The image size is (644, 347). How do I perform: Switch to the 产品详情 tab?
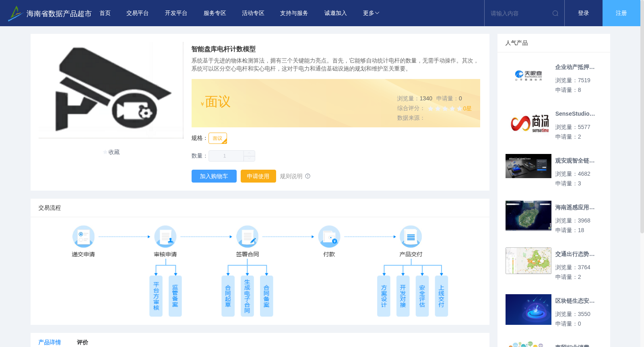click(x=50, y=342)
